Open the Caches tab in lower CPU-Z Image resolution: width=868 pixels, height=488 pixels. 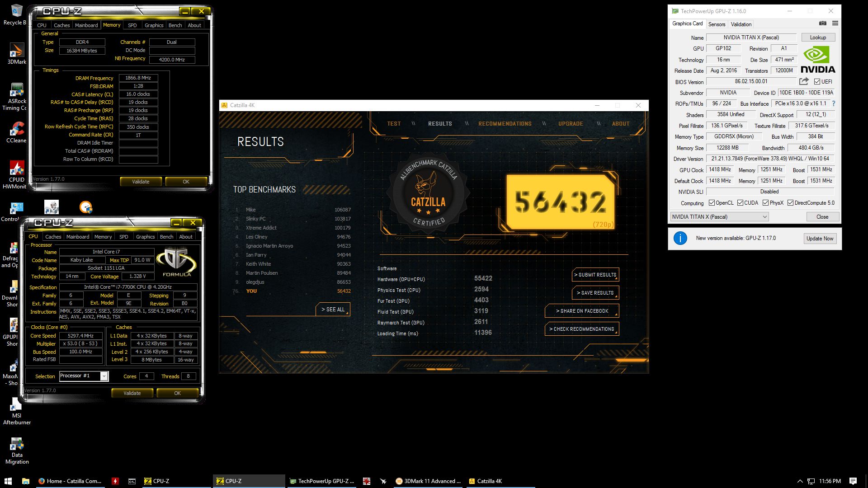(x=53, y=237)
